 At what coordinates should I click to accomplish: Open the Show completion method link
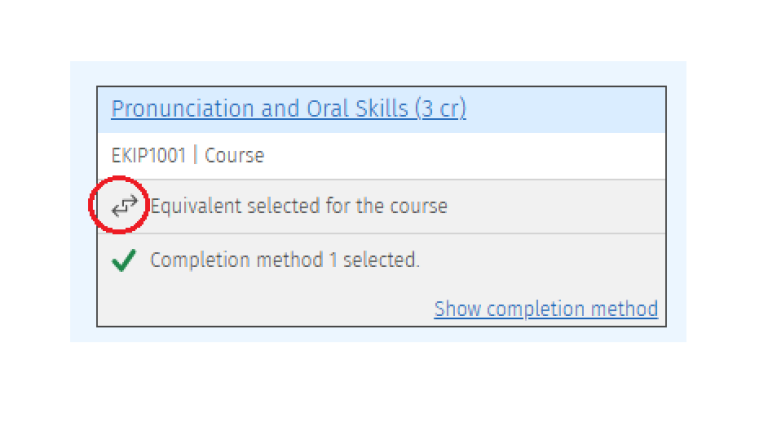546,309
